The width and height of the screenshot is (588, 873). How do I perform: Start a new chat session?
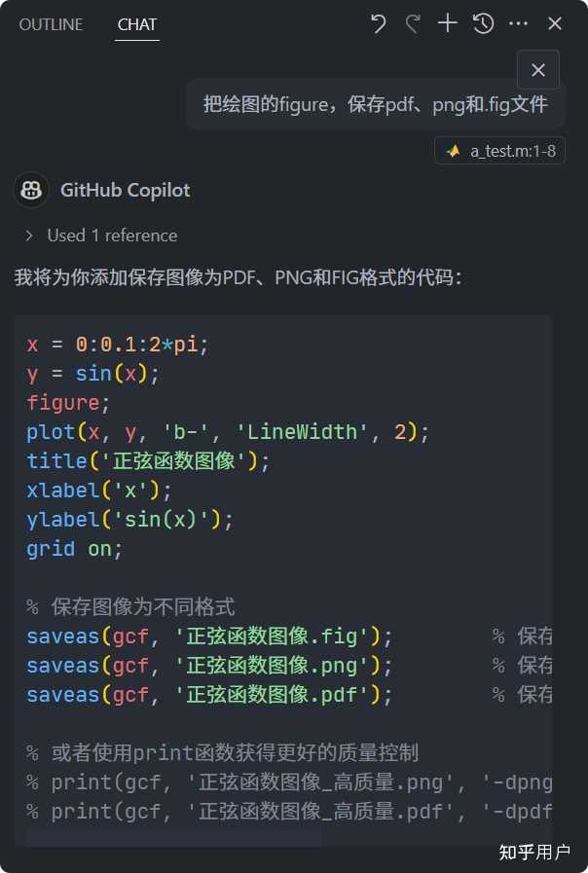point(447,23)
